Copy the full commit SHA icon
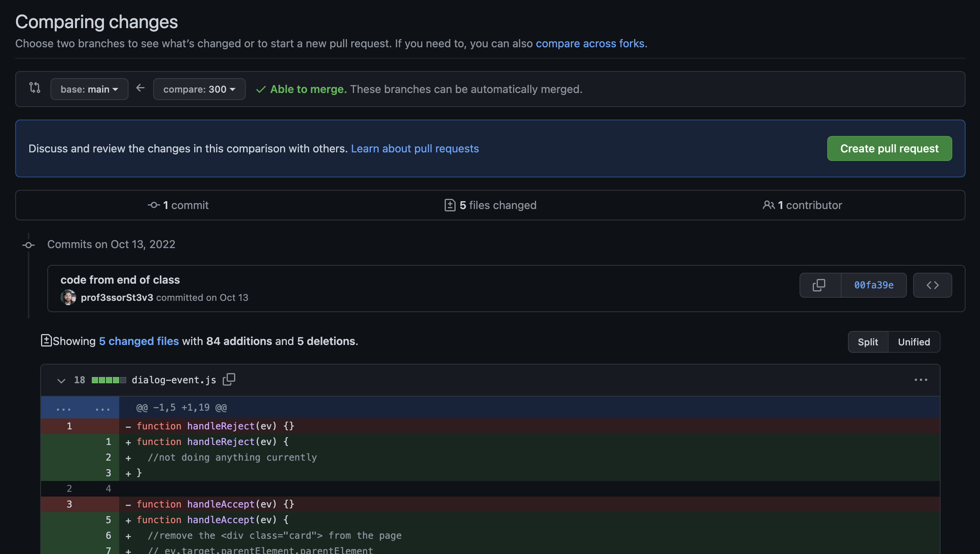This screenshot has width=980, height=554. tap(819, 285)
